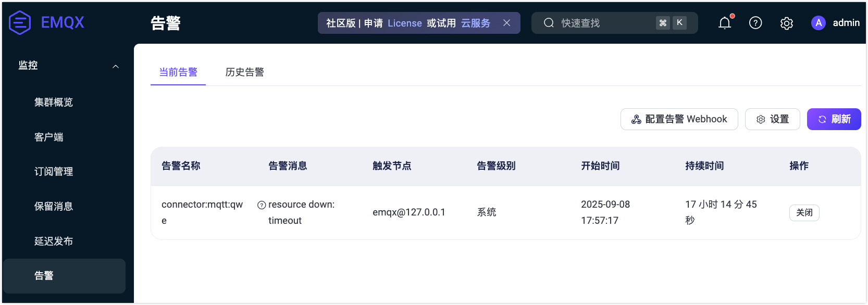Open 客户端 page from sidebar

coord(49,137)
